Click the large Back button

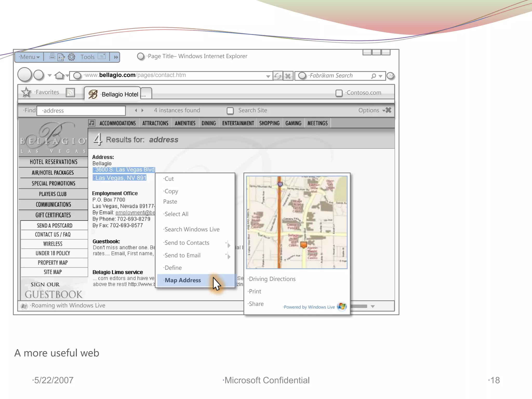24,75
